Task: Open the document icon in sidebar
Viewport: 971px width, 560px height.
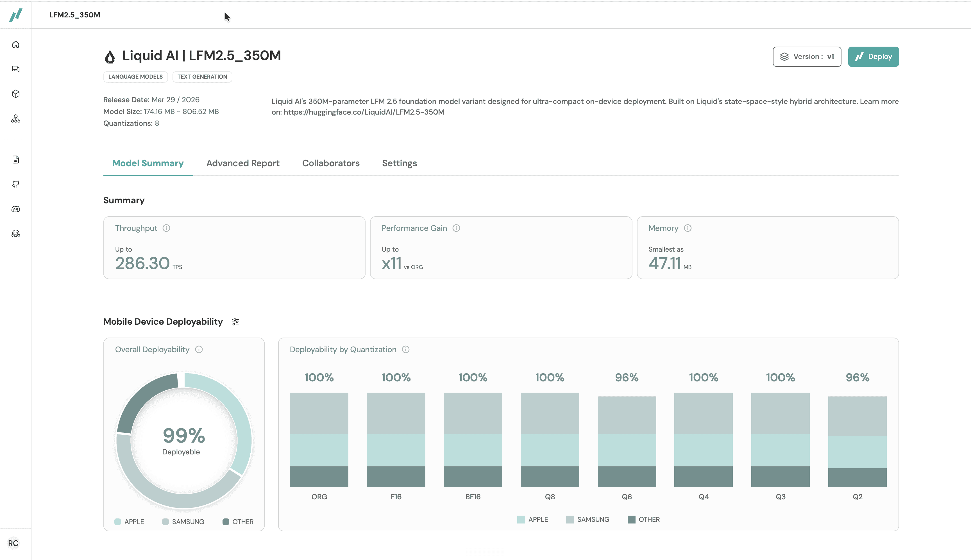Action: [16, 160]
